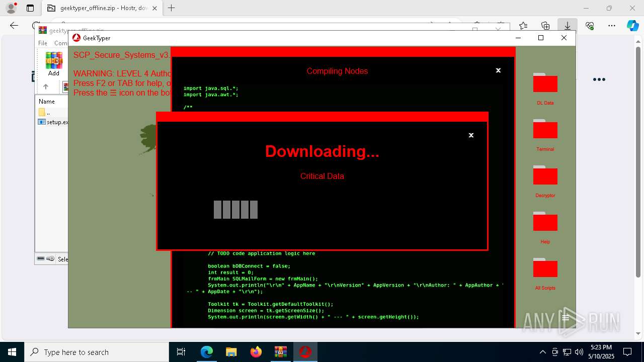Open Copilot in Edge sidebar
The image size is (644, 362).
pyautogui.click(x=633, y=26)
